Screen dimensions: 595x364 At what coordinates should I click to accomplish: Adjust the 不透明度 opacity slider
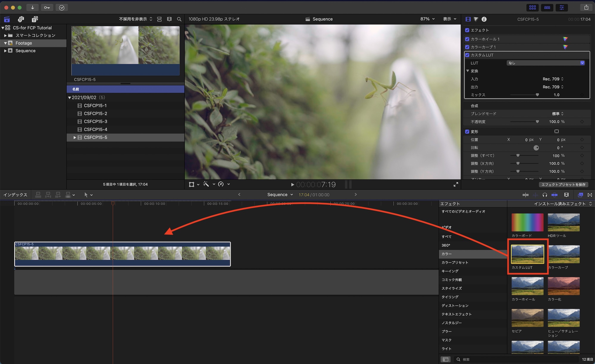point(537,122)
